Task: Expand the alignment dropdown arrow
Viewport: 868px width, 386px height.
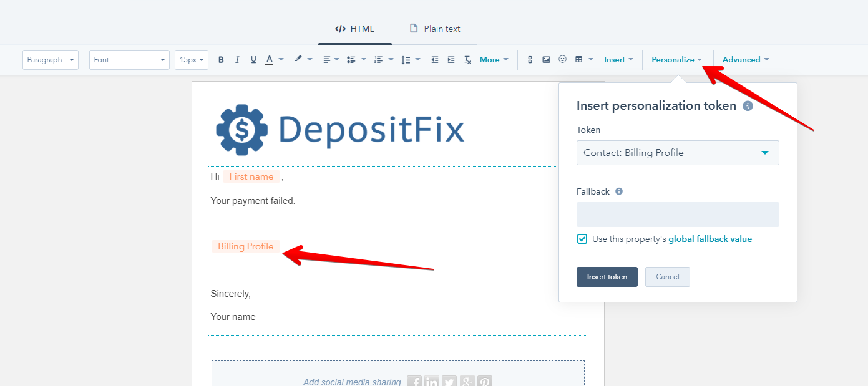Action: click(337, 60)
